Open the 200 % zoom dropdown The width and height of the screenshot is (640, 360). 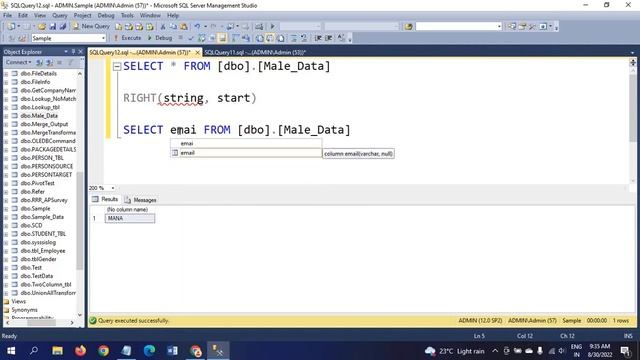point(113,188)
